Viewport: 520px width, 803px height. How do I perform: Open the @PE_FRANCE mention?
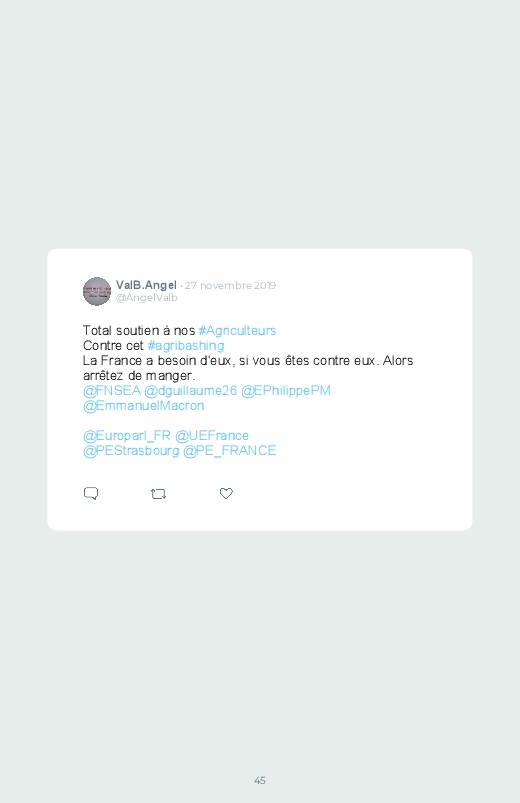230,451
